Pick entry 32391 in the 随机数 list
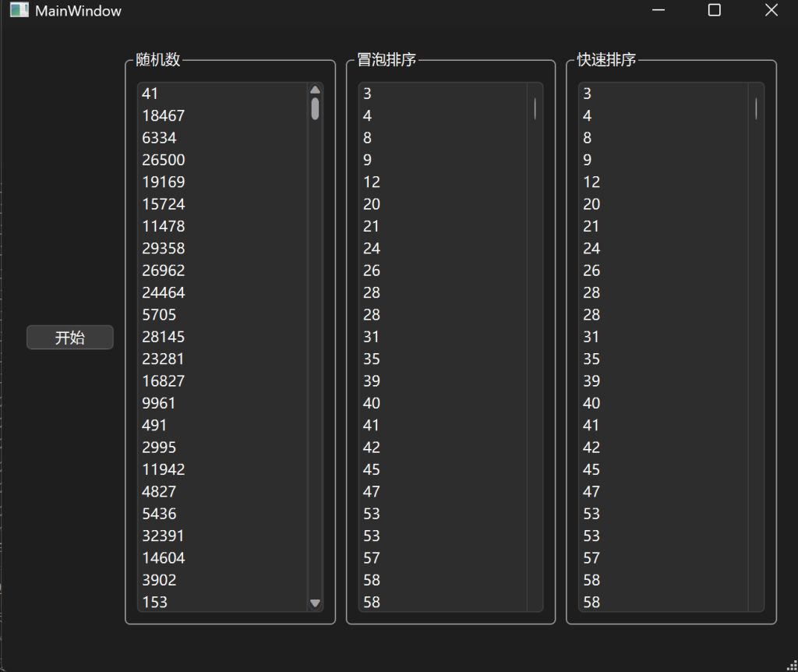The image size is (798, 672). click(164, 536)
